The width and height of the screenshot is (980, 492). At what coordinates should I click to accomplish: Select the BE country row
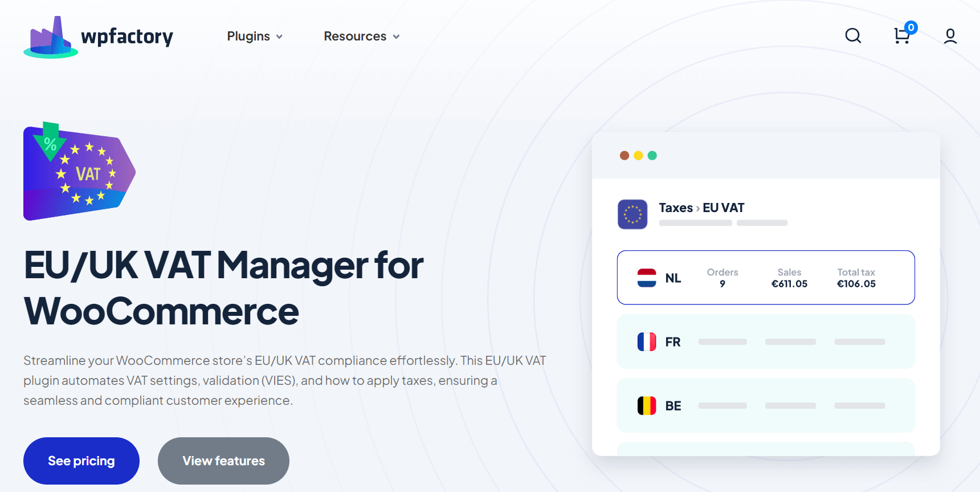[766, 405]
